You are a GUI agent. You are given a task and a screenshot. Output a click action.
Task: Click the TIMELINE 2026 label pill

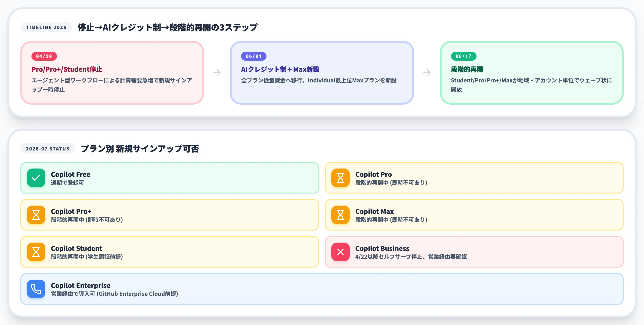click(46, 27)
